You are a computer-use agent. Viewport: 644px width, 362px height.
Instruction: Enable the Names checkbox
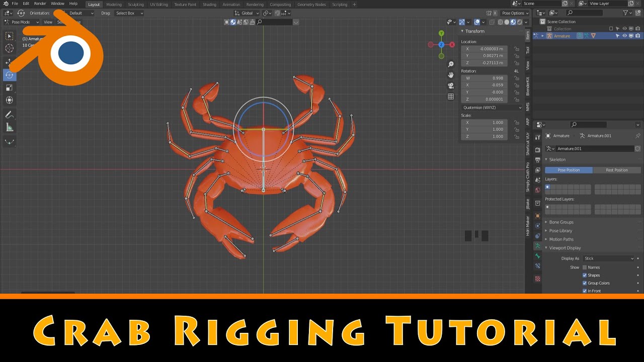tap(585, 267)
